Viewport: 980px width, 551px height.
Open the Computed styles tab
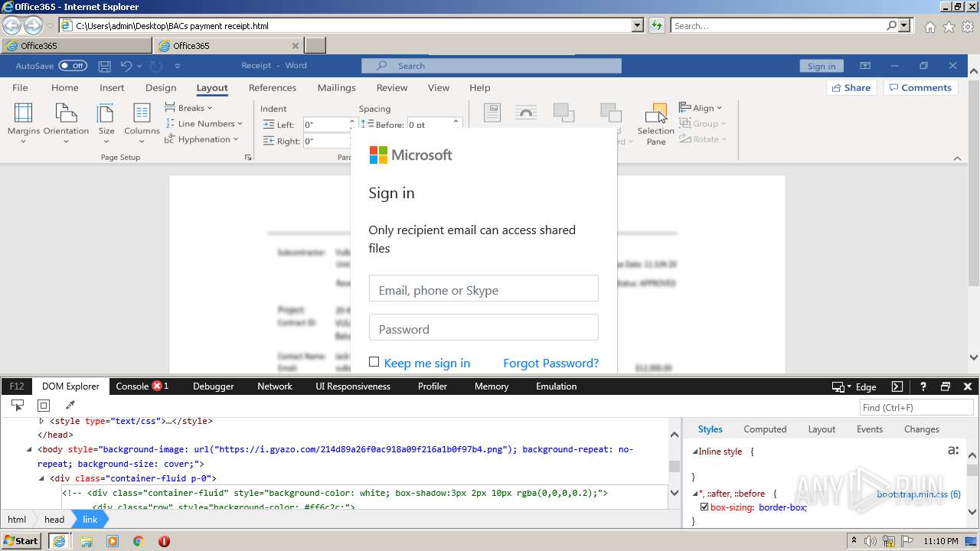[x=765, y=429]
